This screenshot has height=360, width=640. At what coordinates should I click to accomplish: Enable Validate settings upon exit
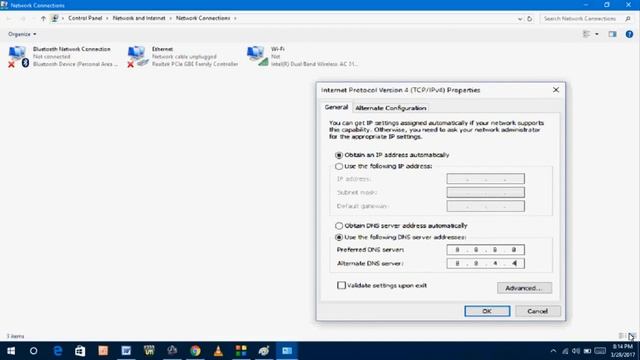tap(341, 285)
